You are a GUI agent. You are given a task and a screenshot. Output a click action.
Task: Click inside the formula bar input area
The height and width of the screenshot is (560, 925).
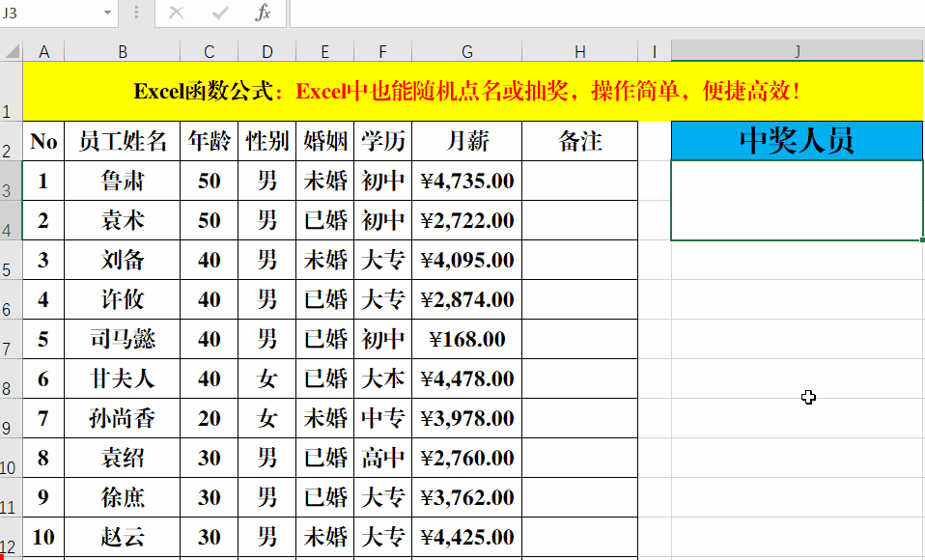click(607, 13)
